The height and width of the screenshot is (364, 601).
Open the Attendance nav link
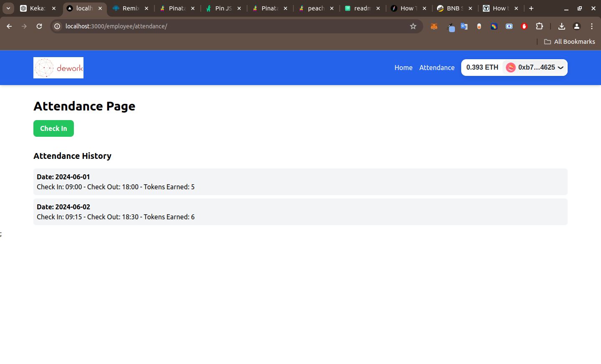click(437, 68)
